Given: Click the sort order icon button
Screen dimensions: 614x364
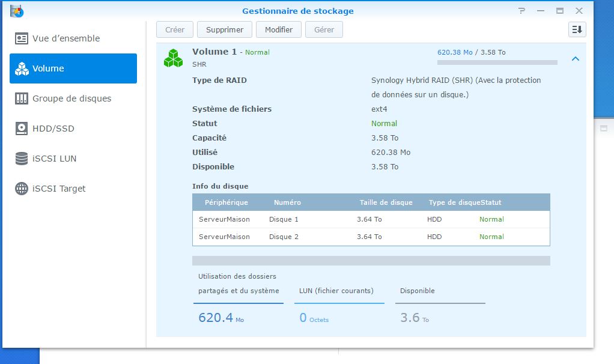Looking at the screenshot, I should [x=577, y=29].
